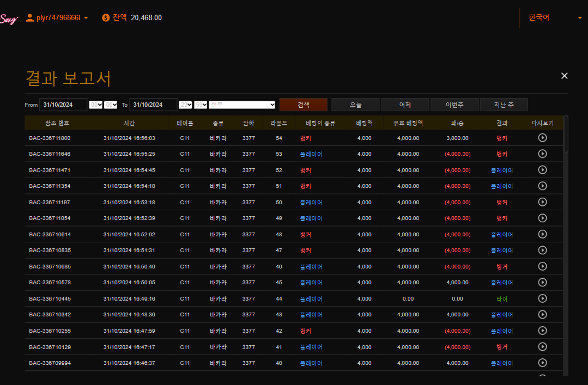Image resolution: width=588 pixels, height=385 pixels.
Task: Open replay for round 50
Action: tap(542, 202)
